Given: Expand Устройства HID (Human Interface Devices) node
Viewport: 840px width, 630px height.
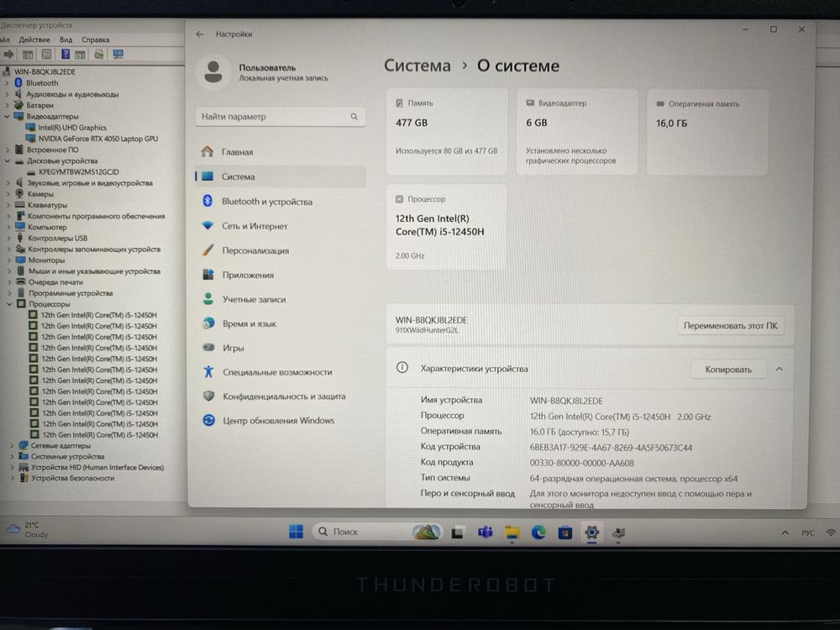Looking at the screenshot, I should coord(13,468).
